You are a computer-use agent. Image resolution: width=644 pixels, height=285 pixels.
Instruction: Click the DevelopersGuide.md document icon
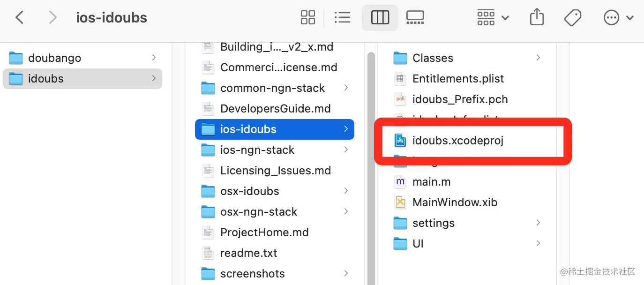[208, 109]
